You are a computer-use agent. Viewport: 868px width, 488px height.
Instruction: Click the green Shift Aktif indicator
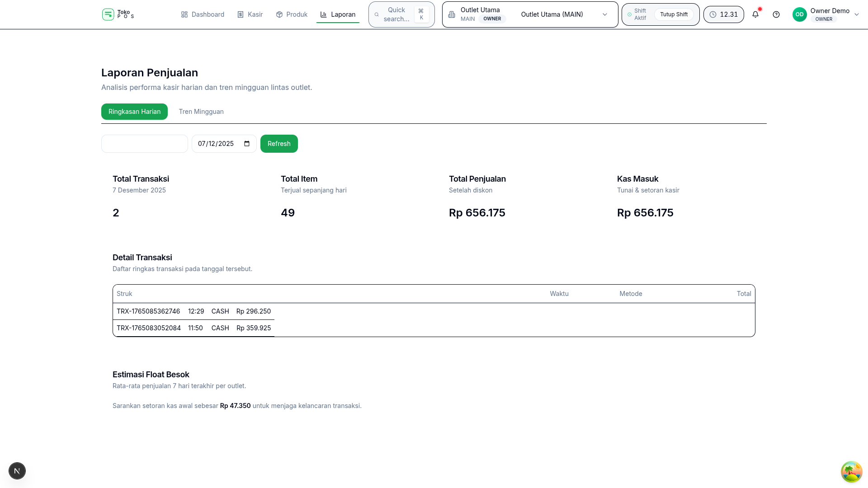pos(629,14)
